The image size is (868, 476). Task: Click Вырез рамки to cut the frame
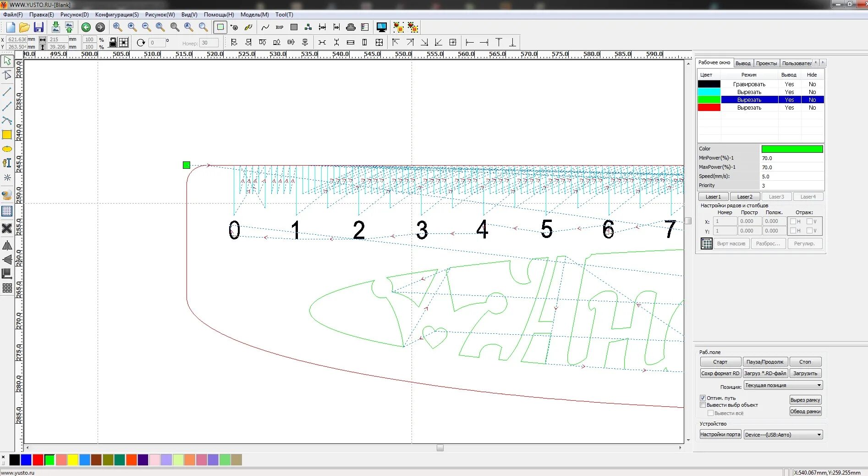point(805,399)
